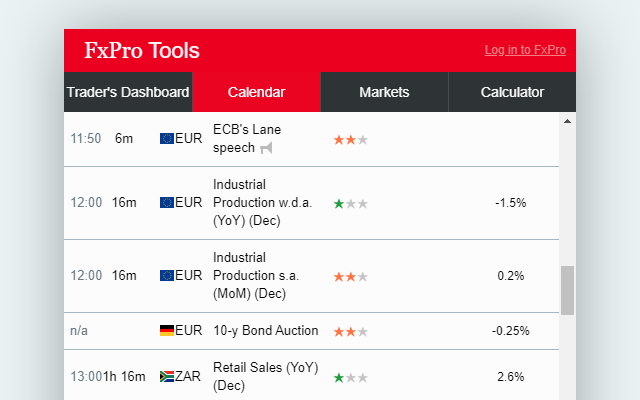Open the Trader's Dashboard tab
The image size is (640, 400).
pyautogui.click(x=128, y=92)
